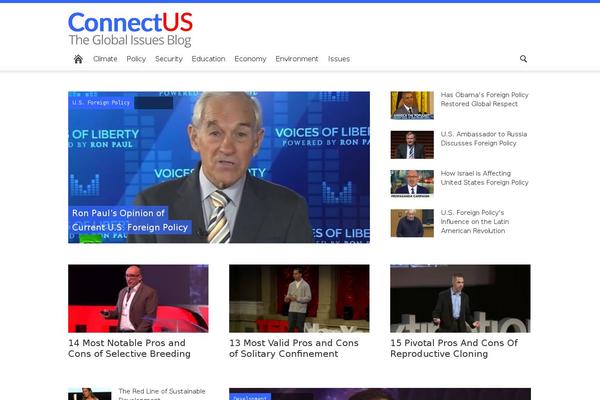
Task: Open the search magnifier icon
Action: (x=523, y=59)
